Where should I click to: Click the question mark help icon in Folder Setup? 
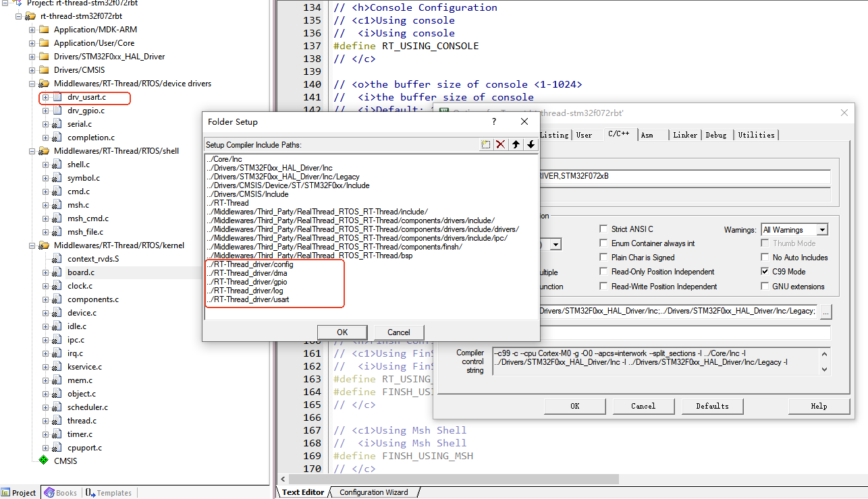point(494,122)
